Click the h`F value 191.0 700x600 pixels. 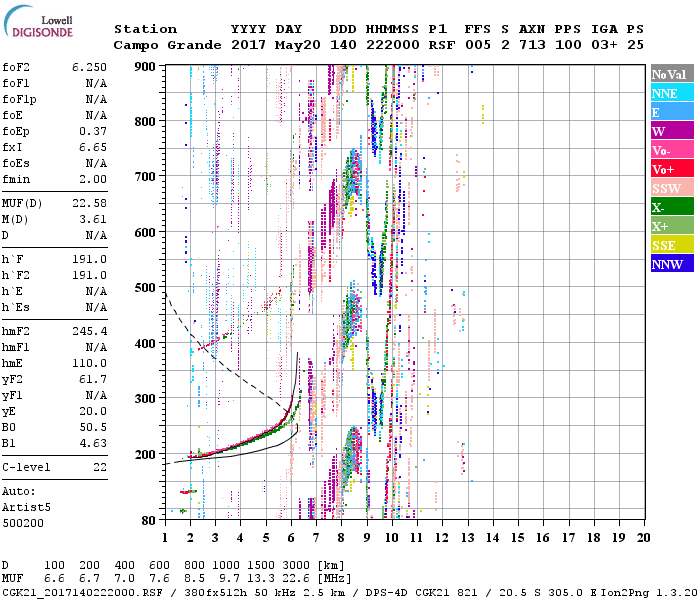point(89,259)
